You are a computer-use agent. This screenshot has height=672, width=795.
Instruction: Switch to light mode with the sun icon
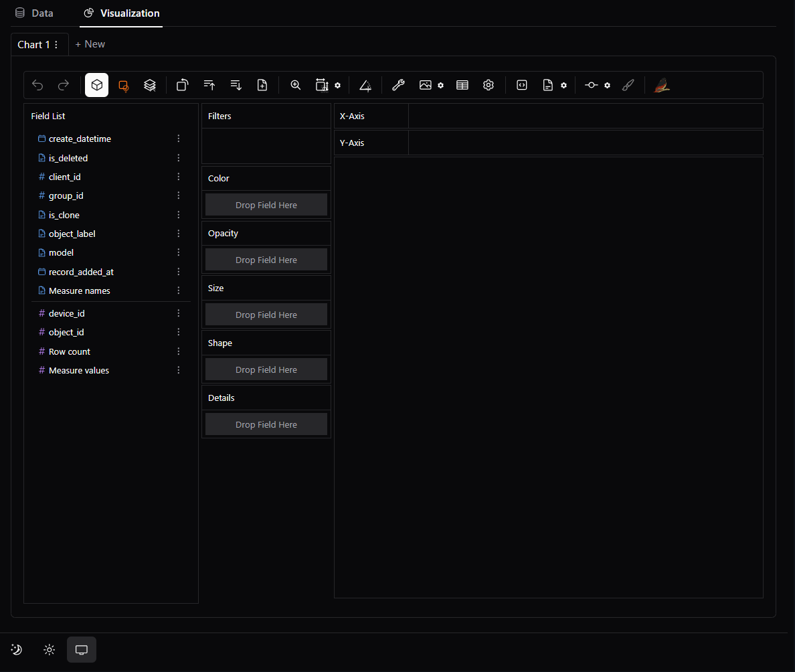click(x=49, y=649)
